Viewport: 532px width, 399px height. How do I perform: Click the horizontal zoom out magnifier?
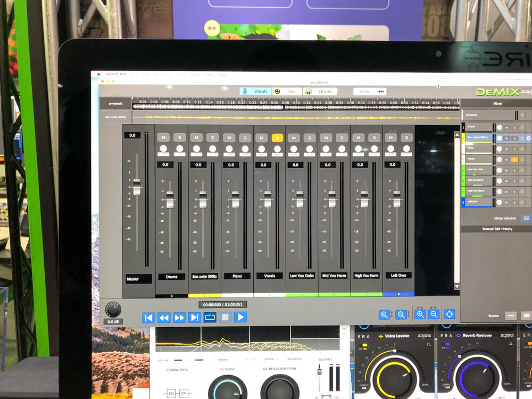434,314
